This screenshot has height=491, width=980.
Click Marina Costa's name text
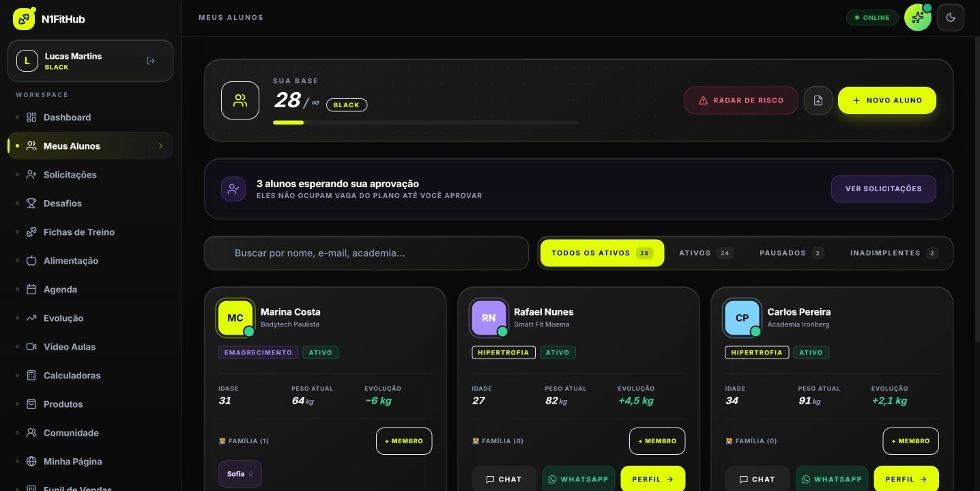(290, 312)
